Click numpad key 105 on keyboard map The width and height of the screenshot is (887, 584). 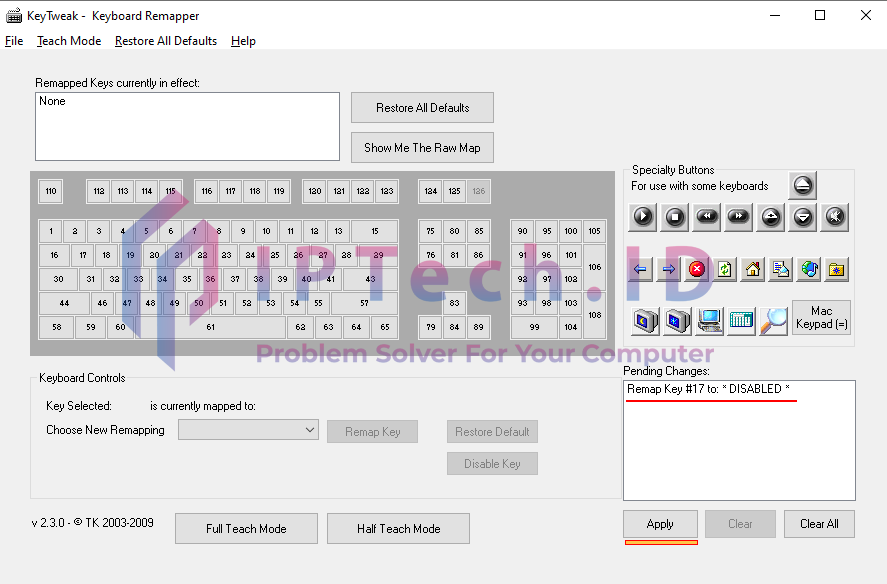[595, 231]
